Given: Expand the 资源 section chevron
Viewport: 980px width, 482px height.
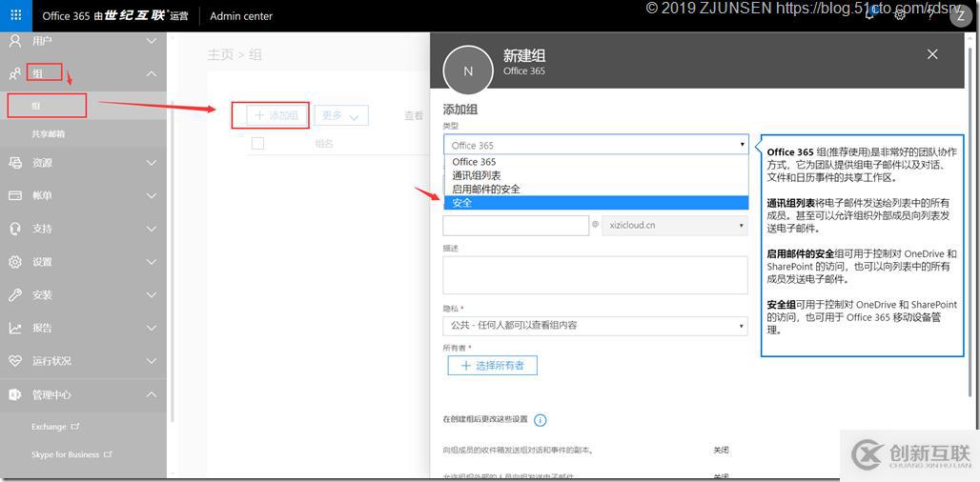Looking at the screenshot, I should [x=152, y=163].
